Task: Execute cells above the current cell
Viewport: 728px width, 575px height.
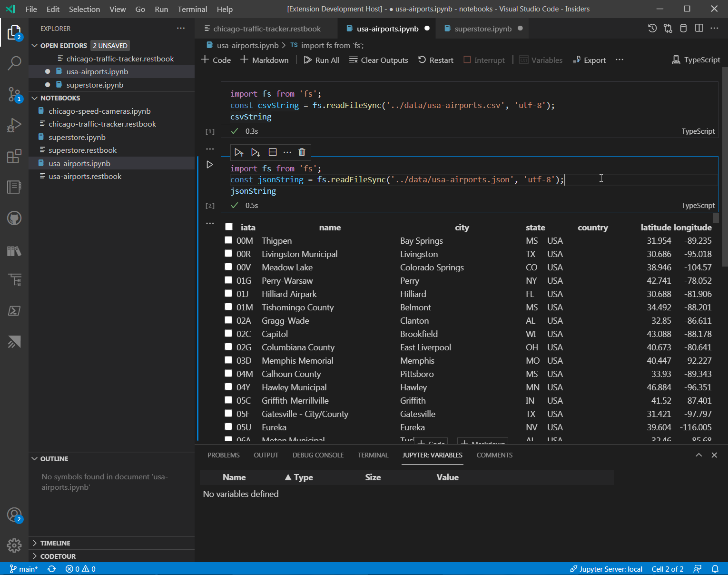Action: coord(239,152)
